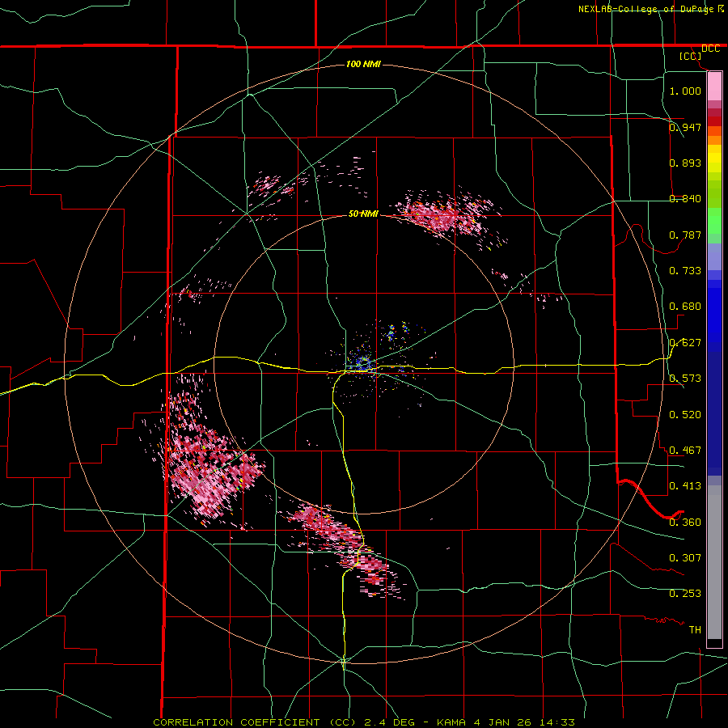Click the 0.307 color scale value
Viewport: 728px width, 728px height.
click(x=685, y=558)
